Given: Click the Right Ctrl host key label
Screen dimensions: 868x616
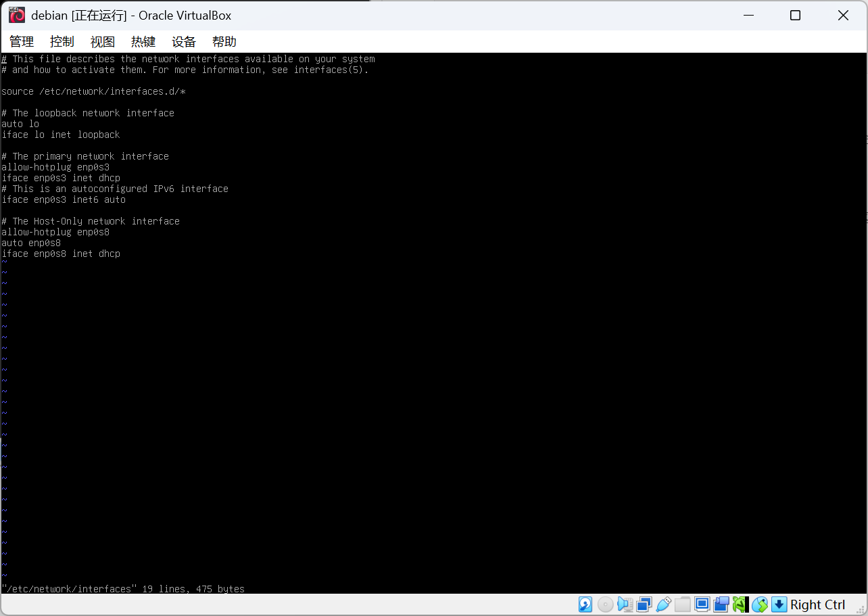Looking at the screenshot, I should (817, 605).
